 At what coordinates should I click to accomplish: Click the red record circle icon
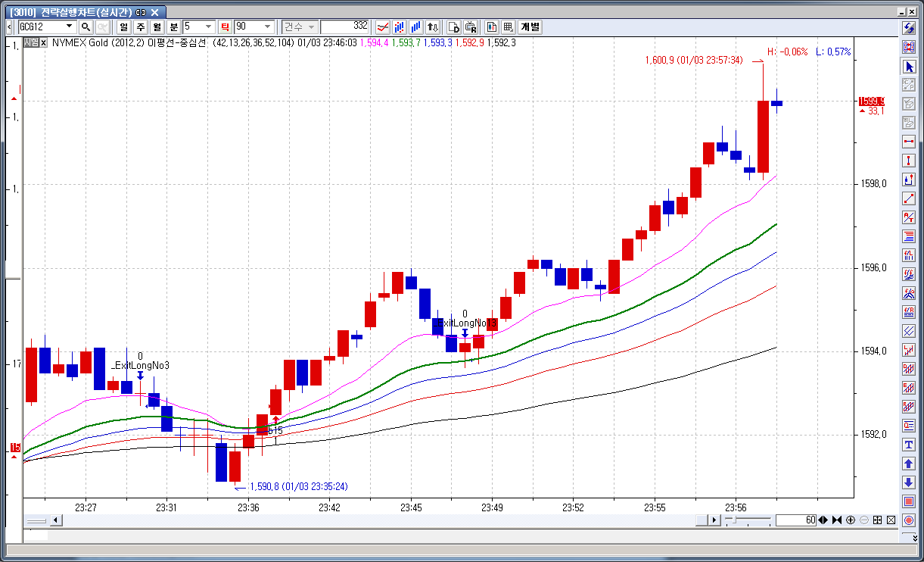click(909, 520)
